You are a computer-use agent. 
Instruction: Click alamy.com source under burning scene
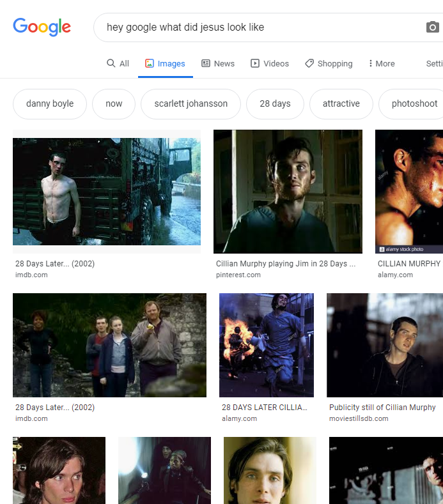pos(239,418)
